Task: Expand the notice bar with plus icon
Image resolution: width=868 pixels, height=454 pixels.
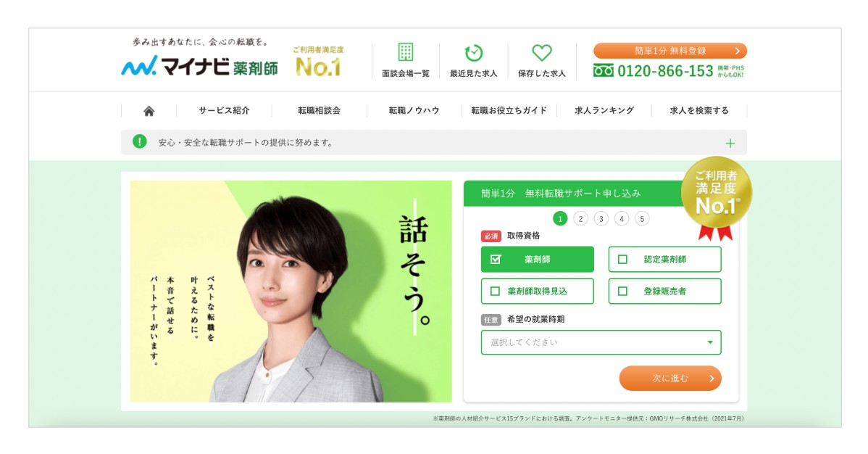Action: click(730, 144)
